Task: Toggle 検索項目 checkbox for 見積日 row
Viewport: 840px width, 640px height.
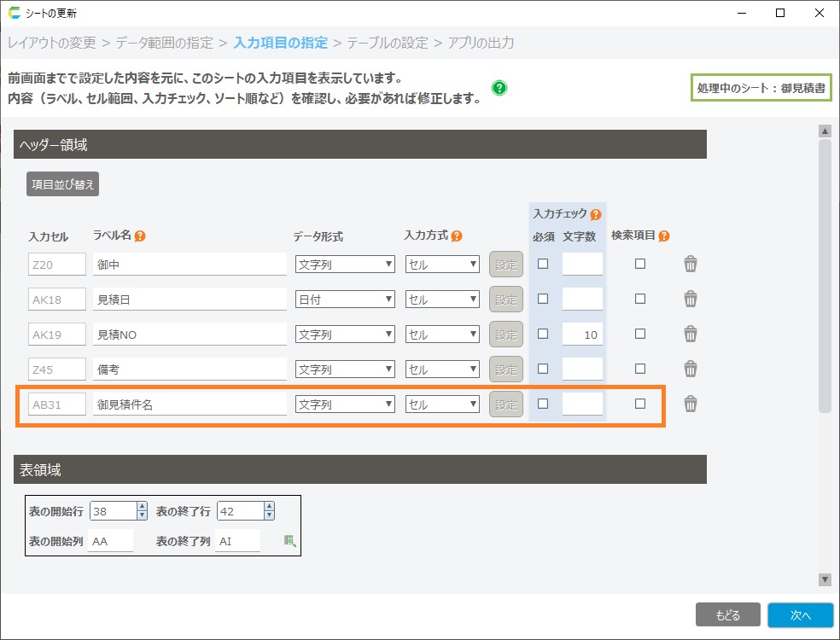Action: (640, 299)
